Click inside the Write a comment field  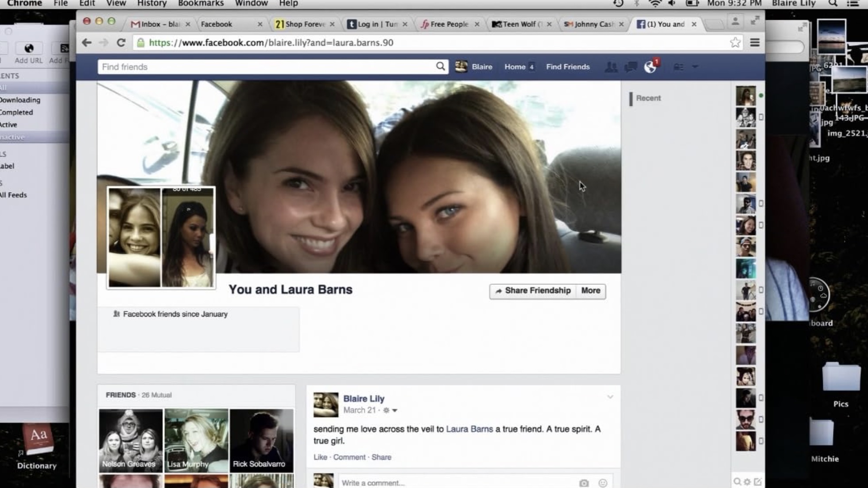click(421, 482)
